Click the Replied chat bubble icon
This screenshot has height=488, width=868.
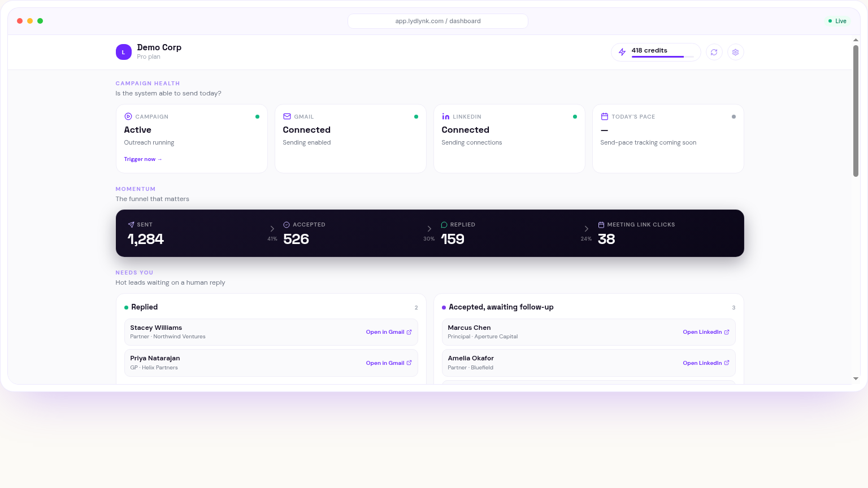pyautogui.click(x=444, y=225)
